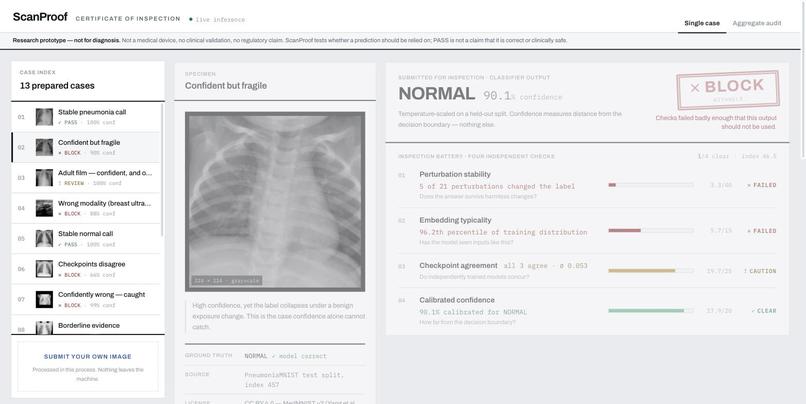The image size is (806, 404).
Task: Click the Embedding typicality score bar
Action: [x=651, y=230]
